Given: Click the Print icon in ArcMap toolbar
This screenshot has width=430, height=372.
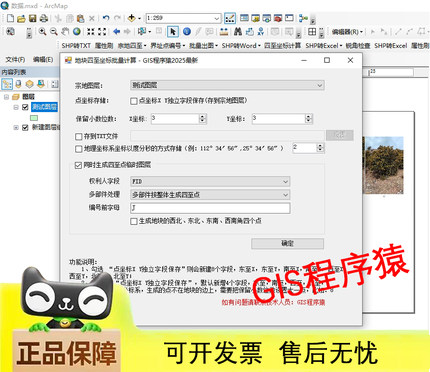Looking at the screenshot, I should click(44, 18).
